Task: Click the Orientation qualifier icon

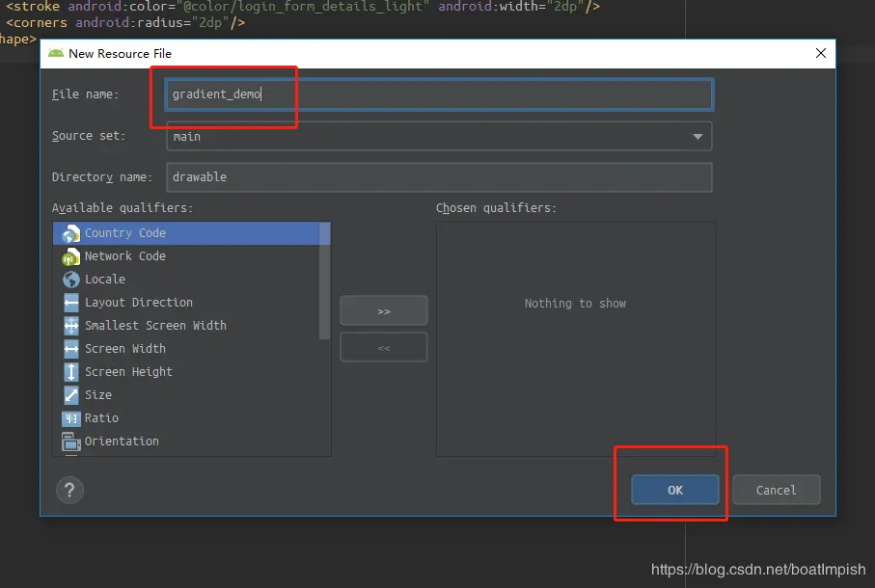Action: coord(70,441)
